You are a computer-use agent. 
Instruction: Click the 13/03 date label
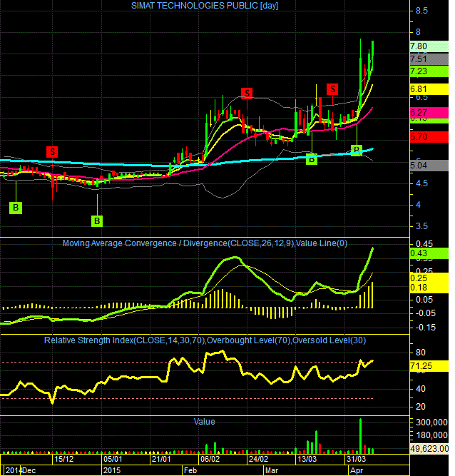(x=307, y=459)
